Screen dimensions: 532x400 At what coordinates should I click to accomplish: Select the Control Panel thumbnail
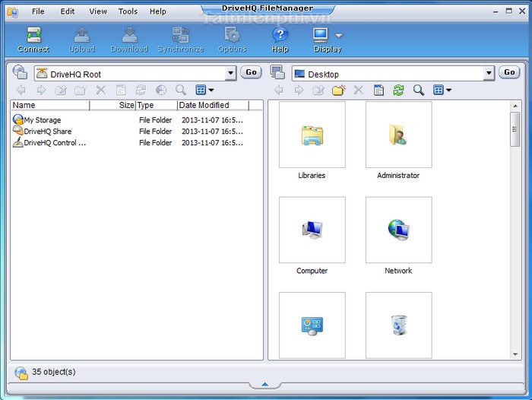(x=312, y=325)
